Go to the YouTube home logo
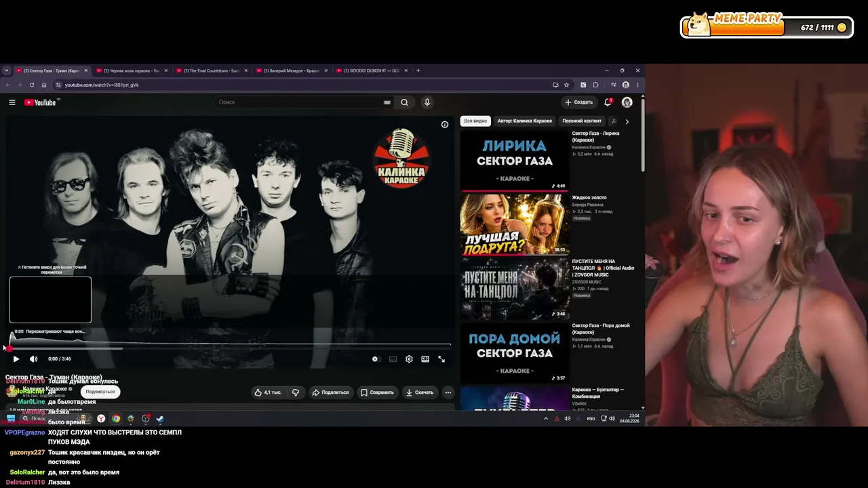868x488 pixels. coord(40,102)
